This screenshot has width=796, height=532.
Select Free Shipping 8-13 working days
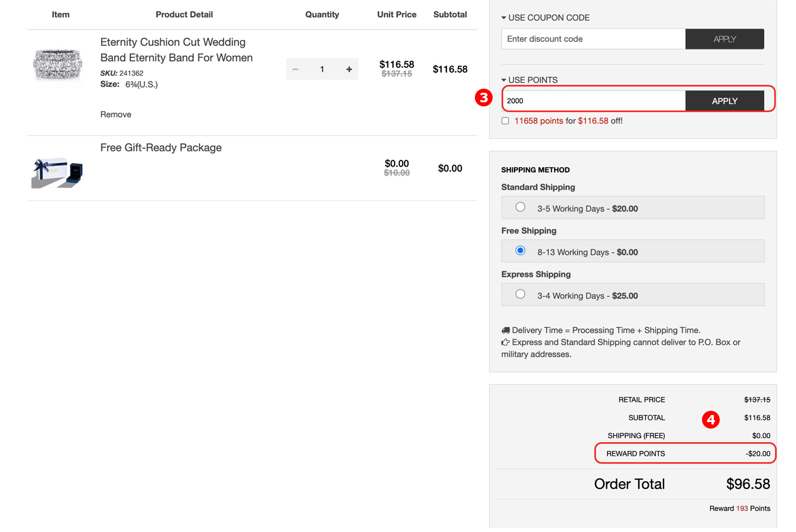[x=520, y=251]
